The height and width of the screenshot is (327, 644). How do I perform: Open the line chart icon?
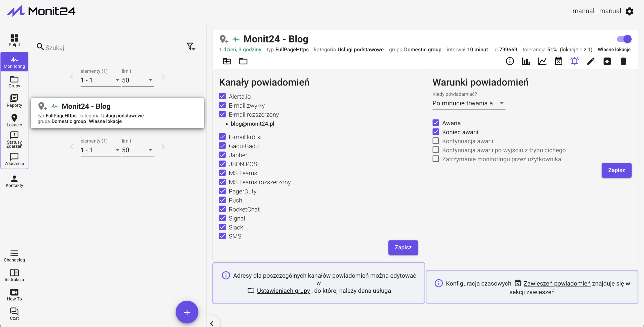tap(542, 61)
